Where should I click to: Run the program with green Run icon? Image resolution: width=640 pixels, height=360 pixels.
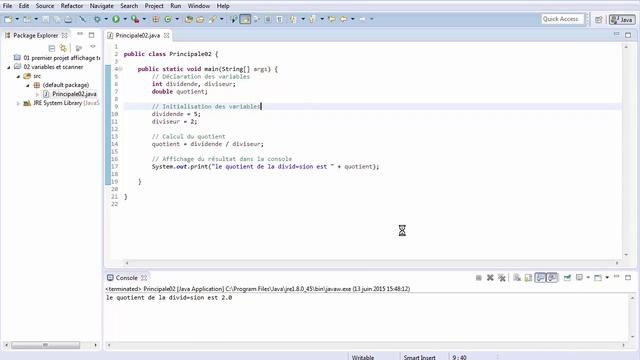(116, 19)
